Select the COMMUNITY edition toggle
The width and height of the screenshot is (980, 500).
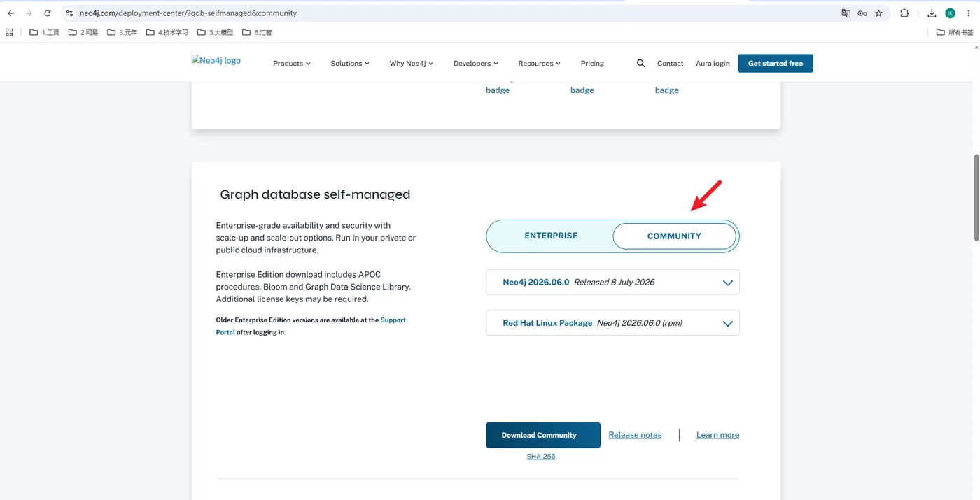pos(674,236)
